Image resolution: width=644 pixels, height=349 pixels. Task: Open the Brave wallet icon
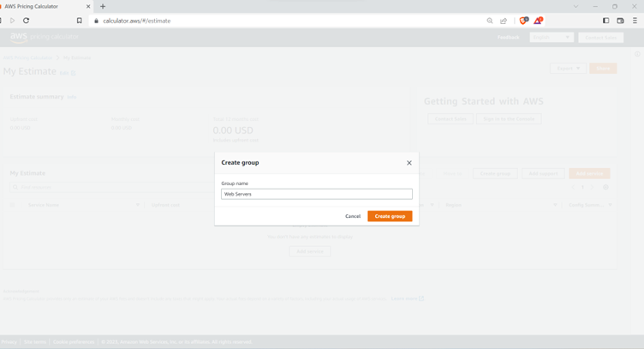[620, 21]
